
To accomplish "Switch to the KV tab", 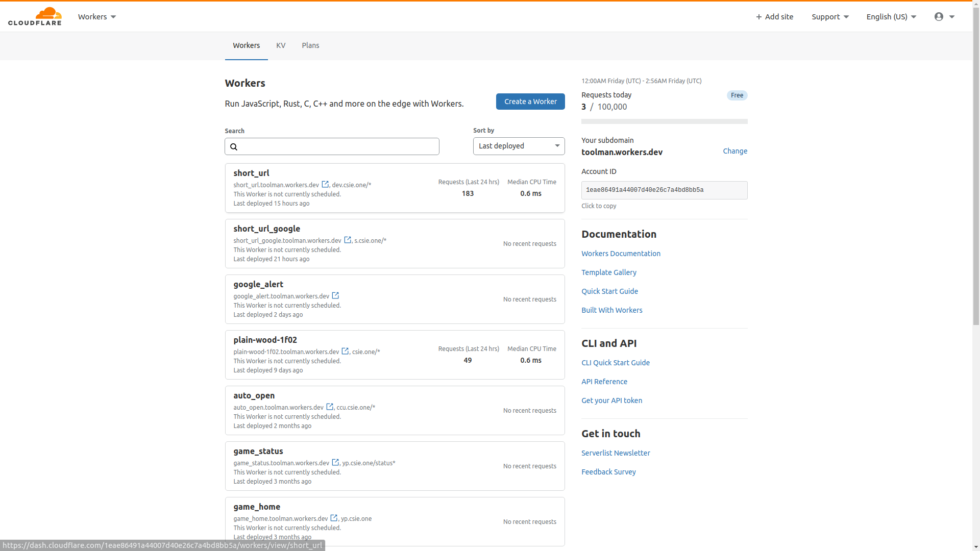I will click(x=281, y=45).
